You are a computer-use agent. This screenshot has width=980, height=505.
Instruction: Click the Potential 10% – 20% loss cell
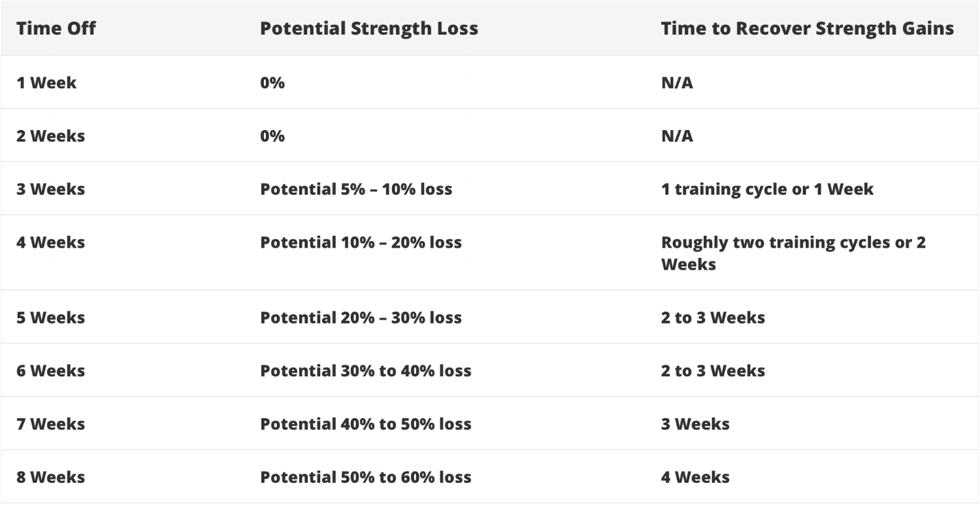[361, 242]
